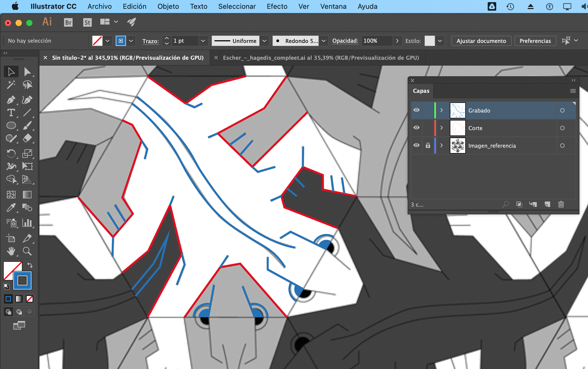Select the Hand tool

[x=11, y=251]
